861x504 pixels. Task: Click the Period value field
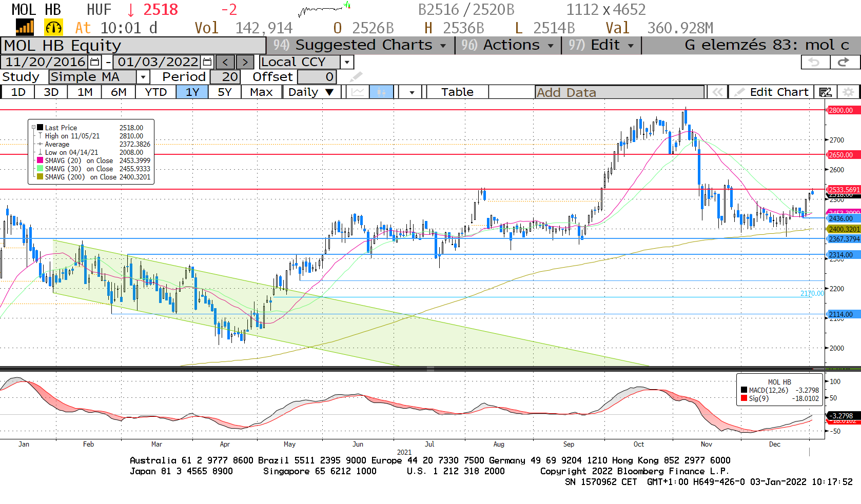click(224, 77)
